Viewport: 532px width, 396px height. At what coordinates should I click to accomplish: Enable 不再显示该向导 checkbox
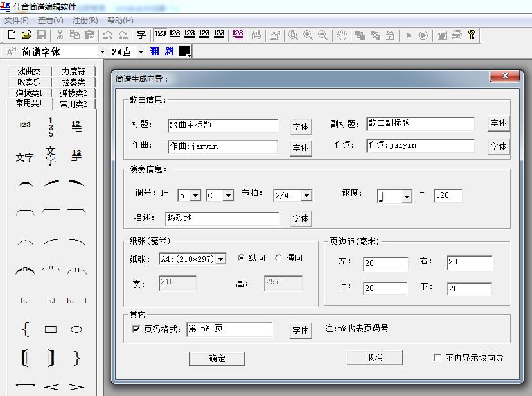tap(438, 357)
